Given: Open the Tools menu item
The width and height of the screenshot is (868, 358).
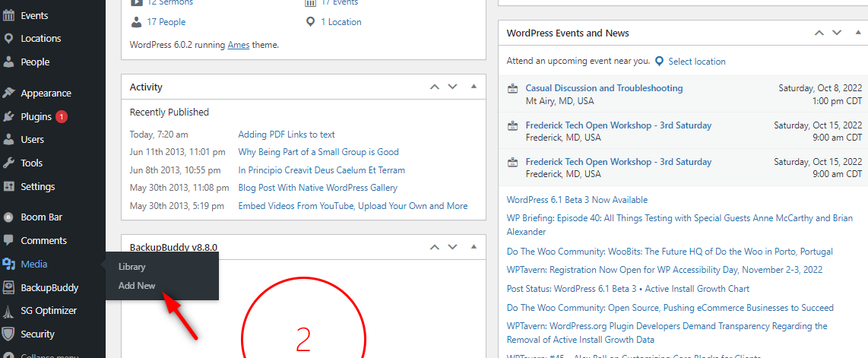Looking at the screenshot, I should [32, 163].
